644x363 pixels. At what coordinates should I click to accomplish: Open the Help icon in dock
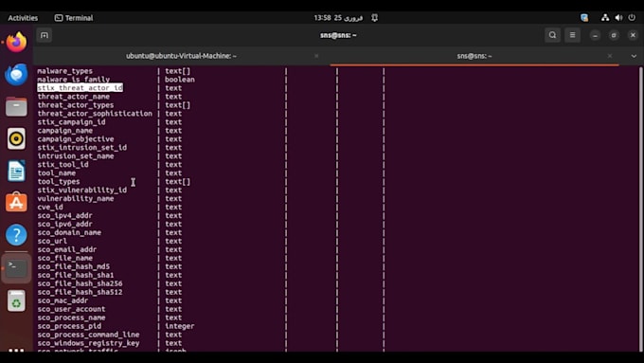pos(16,235)
